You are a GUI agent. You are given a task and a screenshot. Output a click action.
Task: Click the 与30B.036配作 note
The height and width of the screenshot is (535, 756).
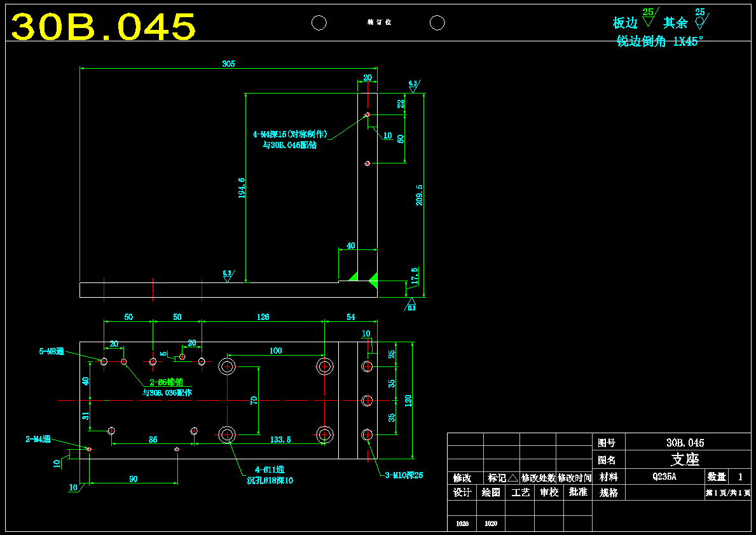pos(167,393)
